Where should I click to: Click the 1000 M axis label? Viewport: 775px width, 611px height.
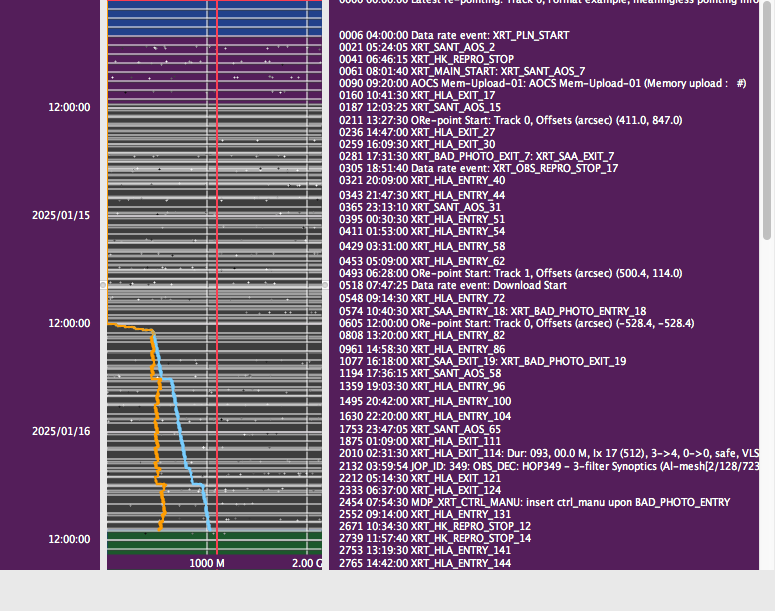(x=208, y=564)
